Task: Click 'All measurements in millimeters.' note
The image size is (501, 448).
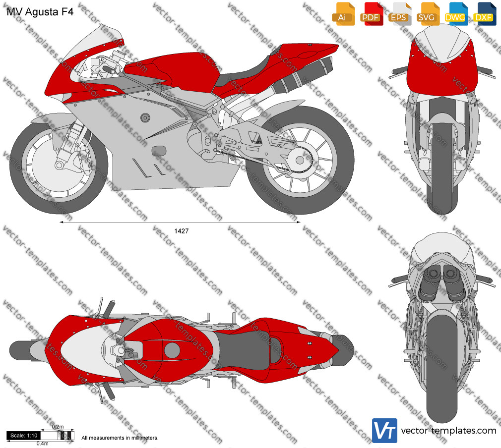Action: [x=120, y=438]
